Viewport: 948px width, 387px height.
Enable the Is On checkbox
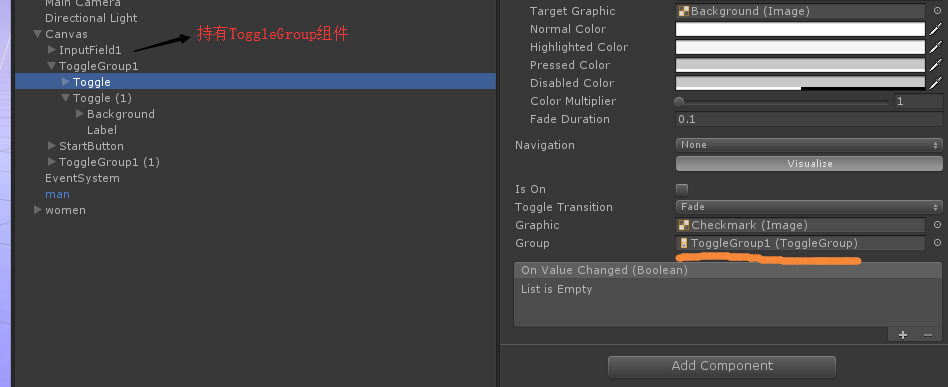(x=682, y=189)
